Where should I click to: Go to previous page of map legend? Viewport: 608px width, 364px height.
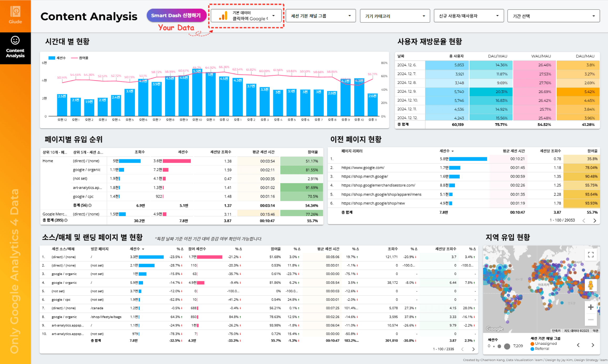(578, 345)
